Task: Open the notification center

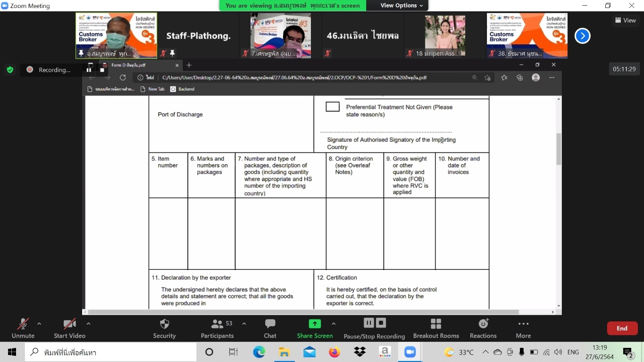Action: [628, 352]
